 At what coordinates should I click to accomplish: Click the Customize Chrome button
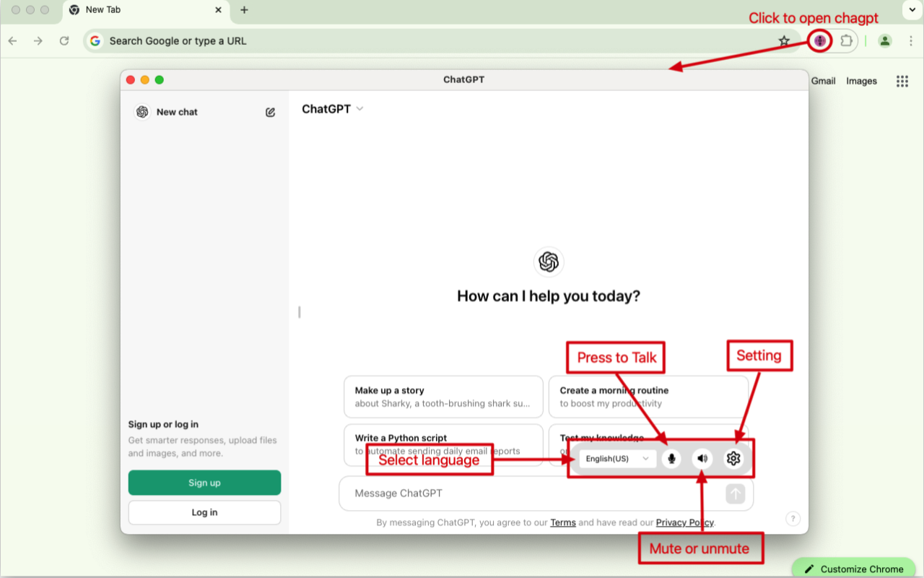[854, 569]
